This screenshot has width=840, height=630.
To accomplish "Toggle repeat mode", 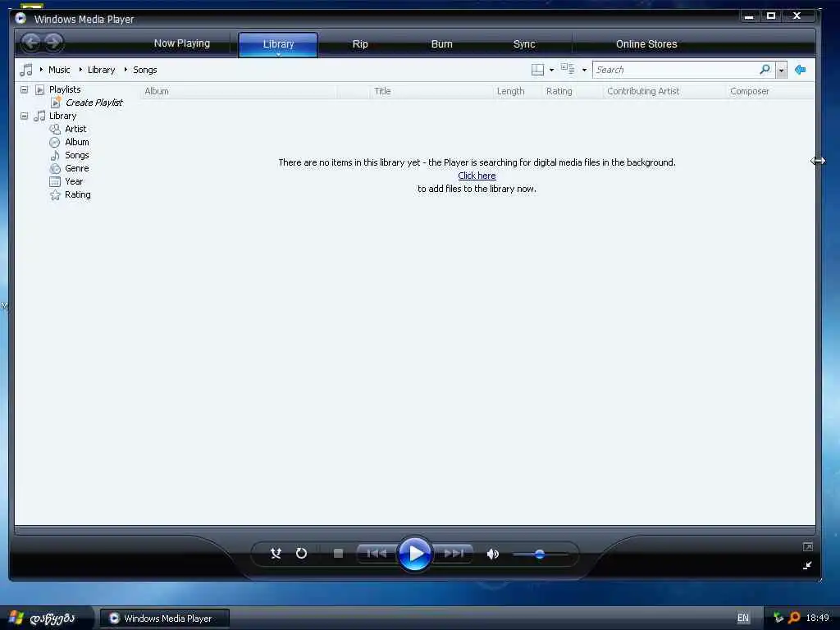I will [302, 554].
